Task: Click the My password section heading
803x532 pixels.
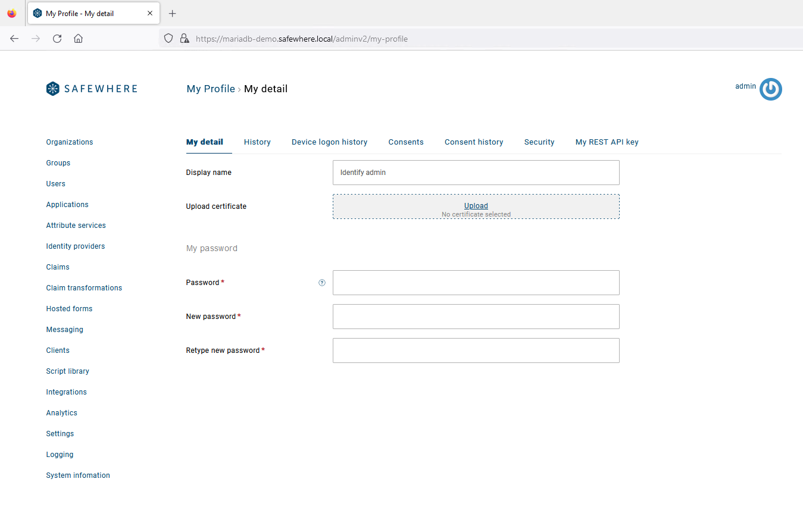Action: point(212,248)
